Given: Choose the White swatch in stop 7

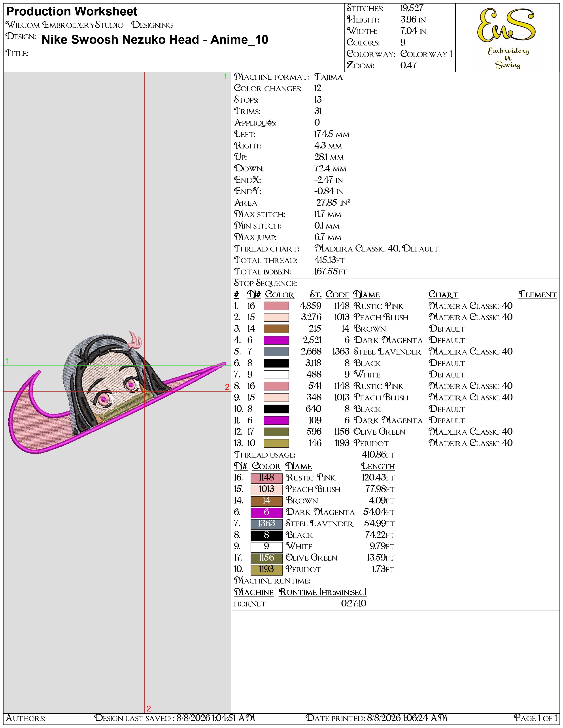Looking at the screenshot, I should pos(276,375).
